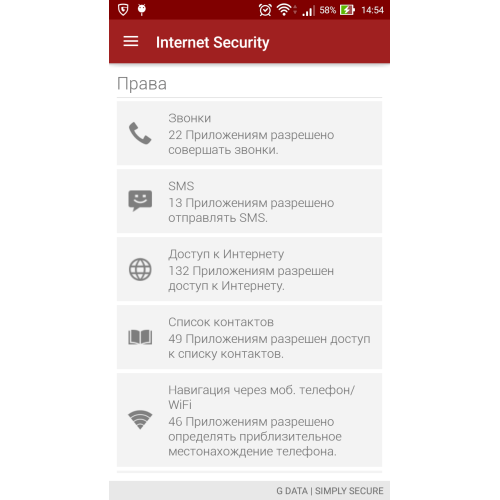The image size is (500, 500).
Task: Open Доступ к Интернету permission entry
Action: point(249,269)
